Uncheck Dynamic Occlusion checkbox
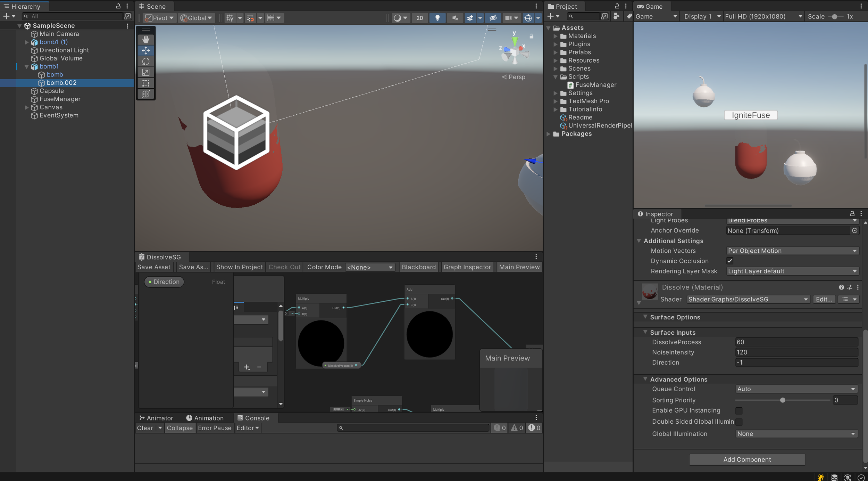The image size is (868, 481). pos(730,261)
